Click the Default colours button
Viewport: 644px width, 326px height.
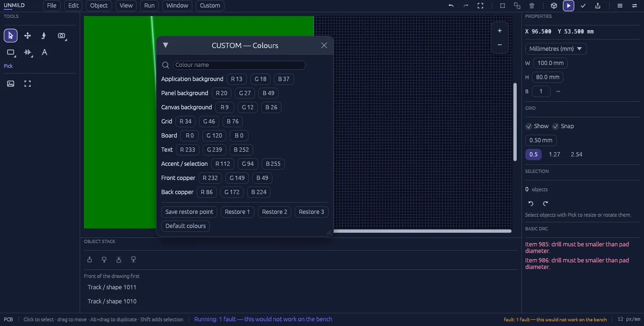[x=185, y=226]
